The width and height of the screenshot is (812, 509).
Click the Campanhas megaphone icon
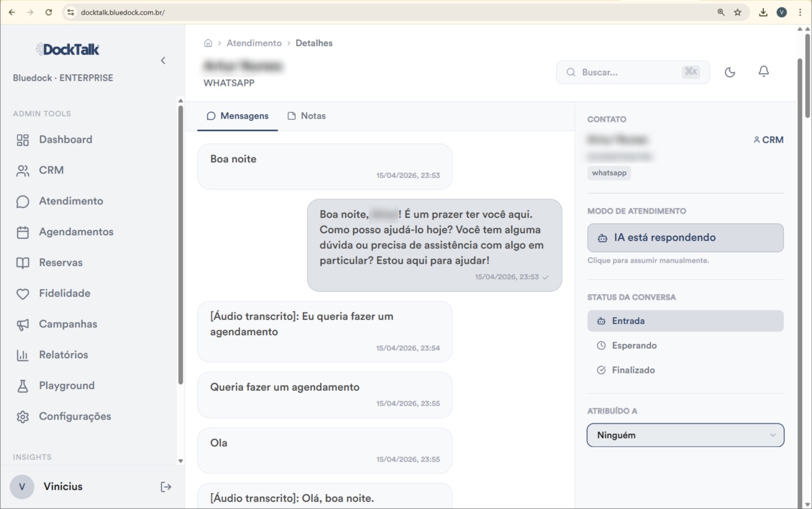23,325
